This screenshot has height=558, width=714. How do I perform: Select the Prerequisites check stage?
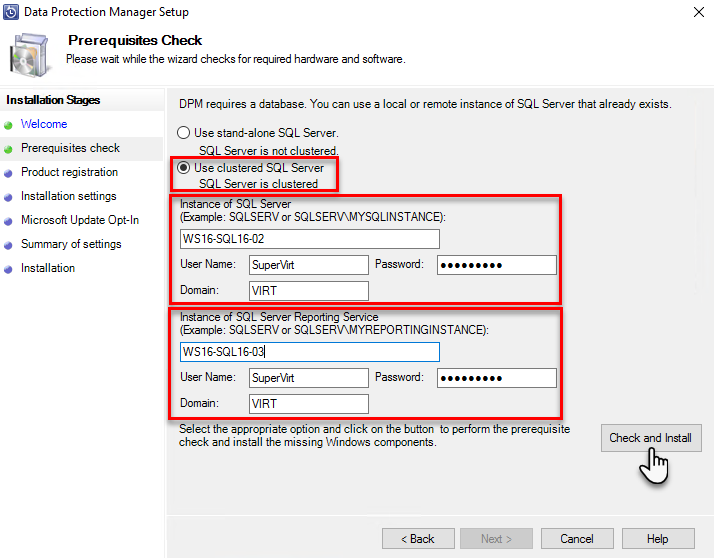coord(70,148)
